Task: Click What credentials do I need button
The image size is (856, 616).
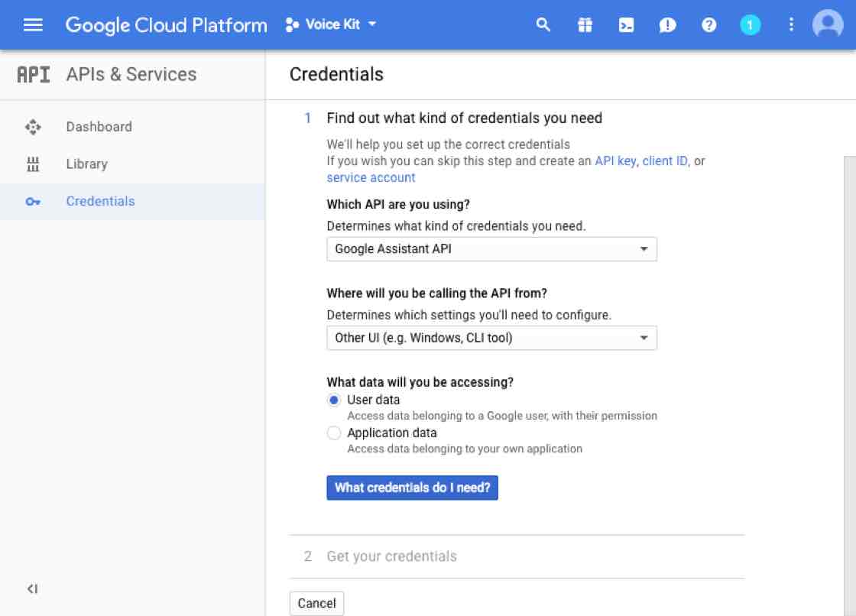Action: (412, 488)
